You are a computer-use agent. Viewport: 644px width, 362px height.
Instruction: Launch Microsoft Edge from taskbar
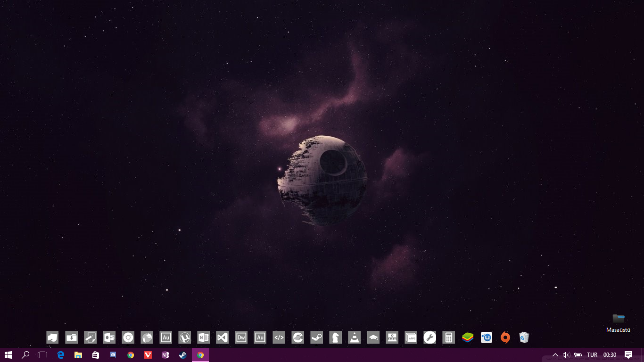click(x=61, y=355)
